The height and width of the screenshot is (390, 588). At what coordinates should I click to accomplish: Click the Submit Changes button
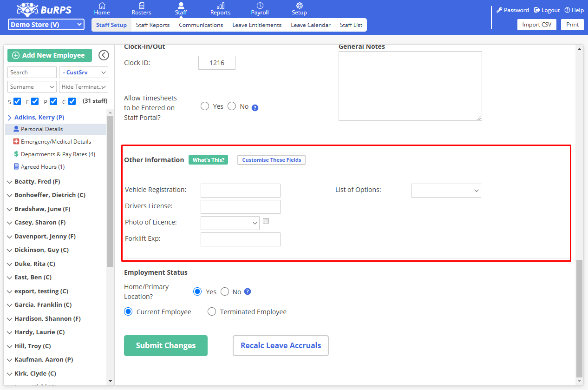pyautogui.click(x=165, y=345)
